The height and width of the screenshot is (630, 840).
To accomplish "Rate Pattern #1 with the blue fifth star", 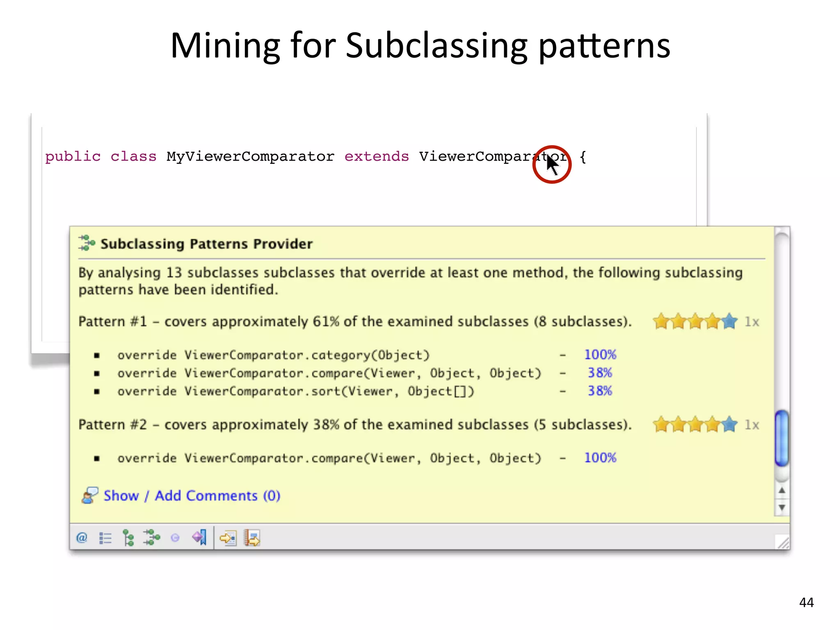I will click(x=730, y=321).
